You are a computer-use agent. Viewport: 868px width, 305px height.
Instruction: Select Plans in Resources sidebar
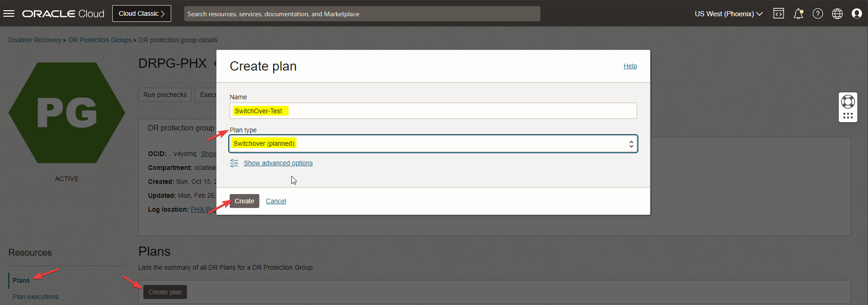pyautogui.click(x=21, y=280)
